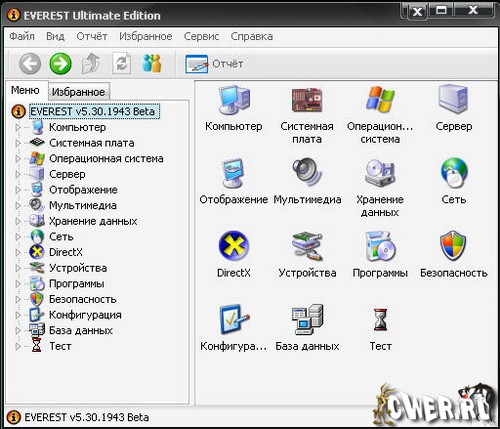Open the Хранение данных large icon
This screenshot has height=429, width=500.
[x=380, y=173]
